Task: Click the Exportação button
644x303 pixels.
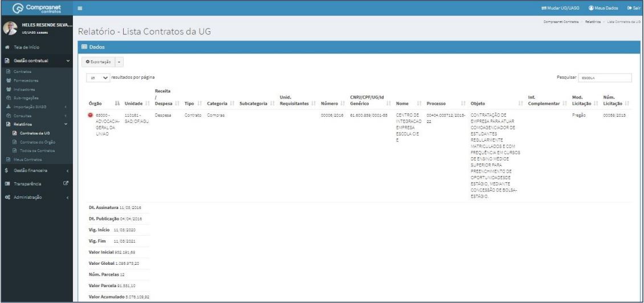Action: tap(98, 62)
